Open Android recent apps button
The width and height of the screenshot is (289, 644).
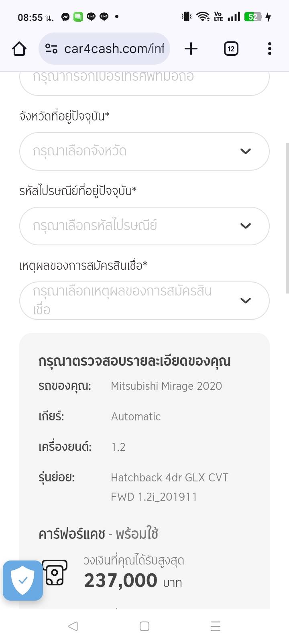pyautogui.click(x=216, y=626)
